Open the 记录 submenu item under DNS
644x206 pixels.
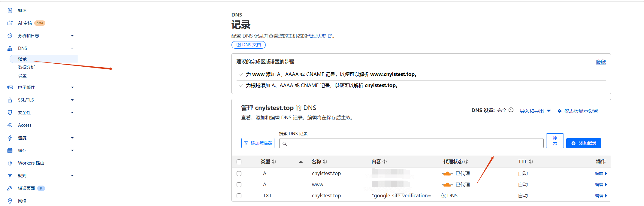point(44,59)
